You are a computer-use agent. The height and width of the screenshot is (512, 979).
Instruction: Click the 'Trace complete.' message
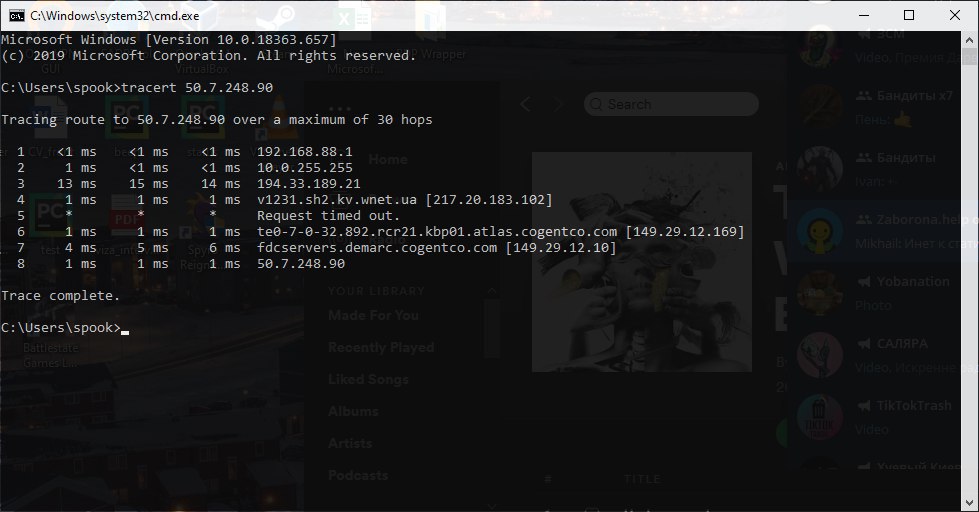tap(61, 295)
